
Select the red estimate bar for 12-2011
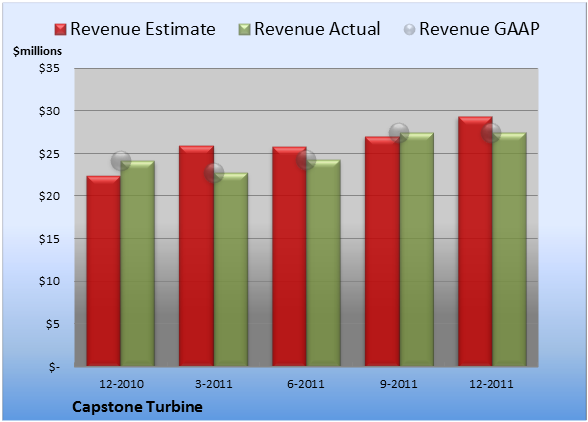(475, 241)
